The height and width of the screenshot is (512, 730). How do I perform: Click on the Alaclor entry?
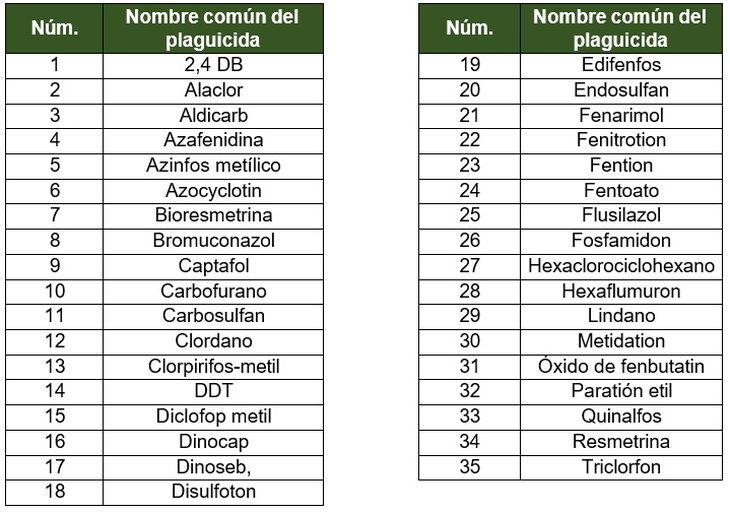(x=213, y=90)
